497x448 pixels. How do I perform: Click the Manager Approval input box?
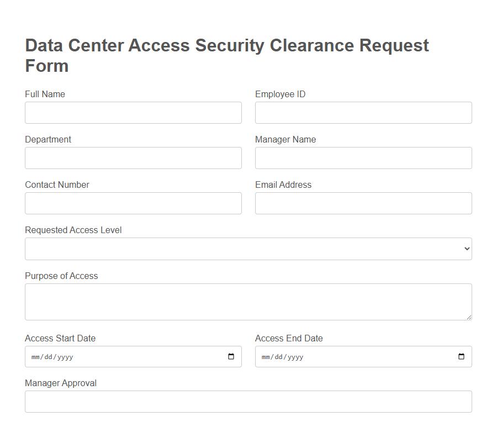248,402
